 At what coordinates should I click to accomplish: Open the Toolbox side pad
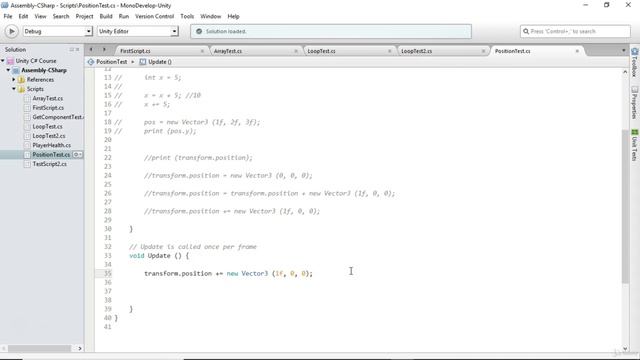[x=635, y=62]
